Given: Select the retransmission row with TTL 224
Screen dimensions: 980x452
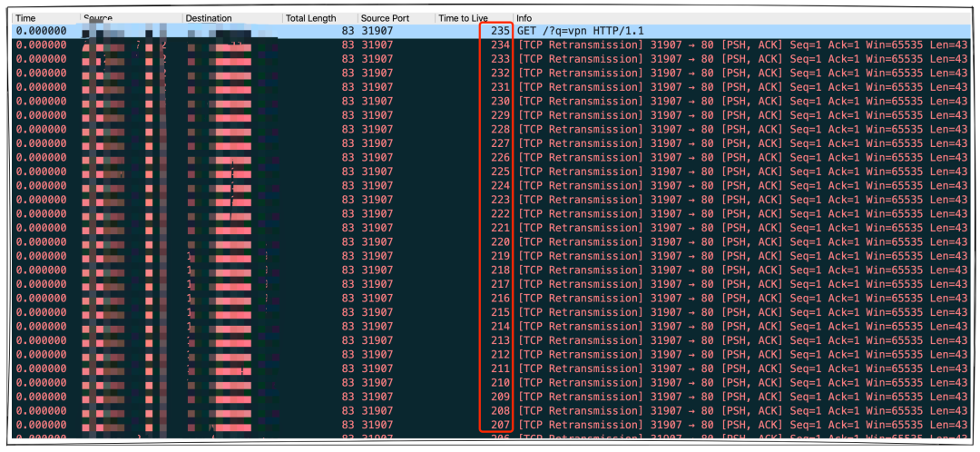Looking at the screenshot, I should click(x=726, y=185).
